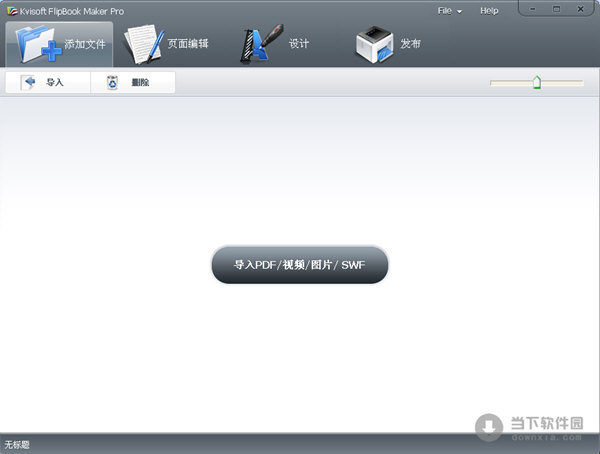Click the Design ruler-and-brush icon
Viewport: 600px width, 454px height.
[258, 45]
